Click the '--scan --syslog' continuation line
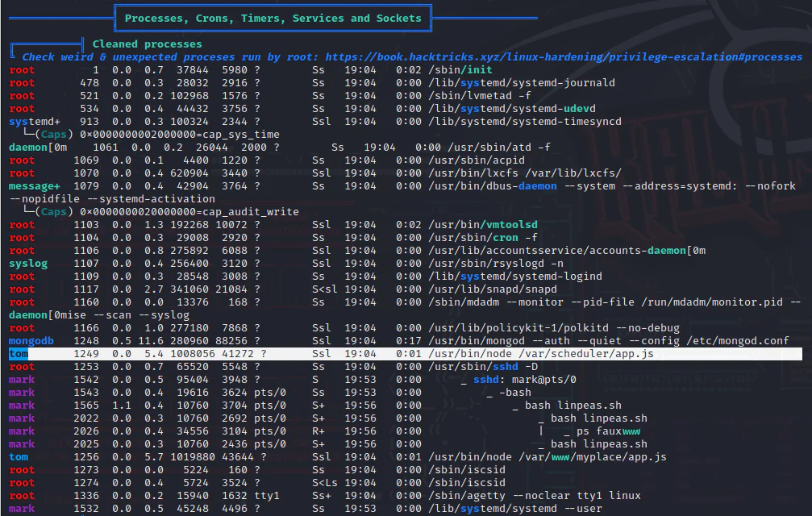The height and width of the screenshot is (516, 812). pos(99,315)
